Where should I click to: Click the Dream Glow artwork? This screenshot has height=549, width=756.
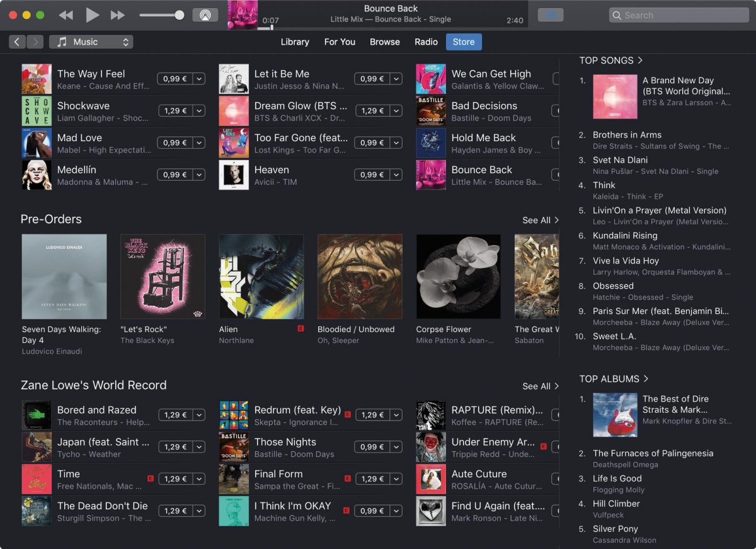[234, 111]
